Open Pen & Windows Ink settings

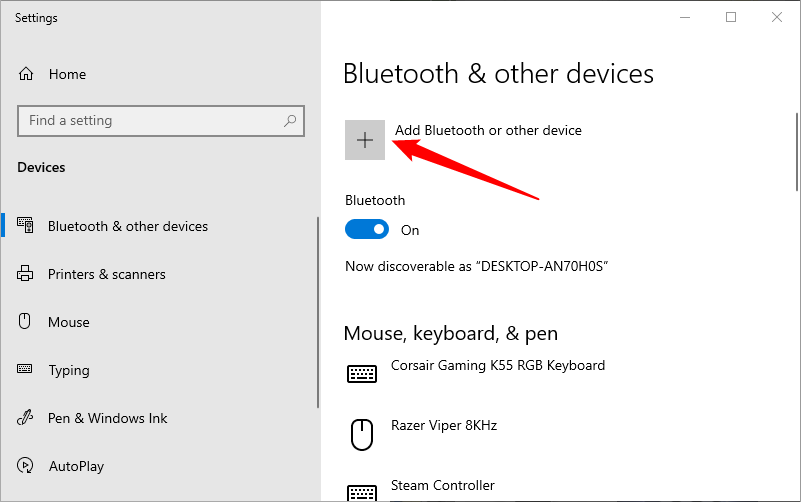click(108, 418)
